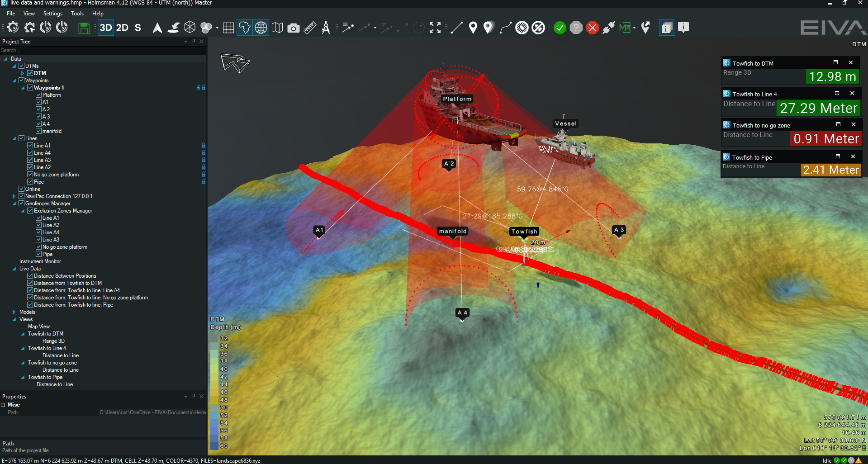This screenshot has width=868, height=464.
Task: Select Map View in Views
Action: click(39, 327)
